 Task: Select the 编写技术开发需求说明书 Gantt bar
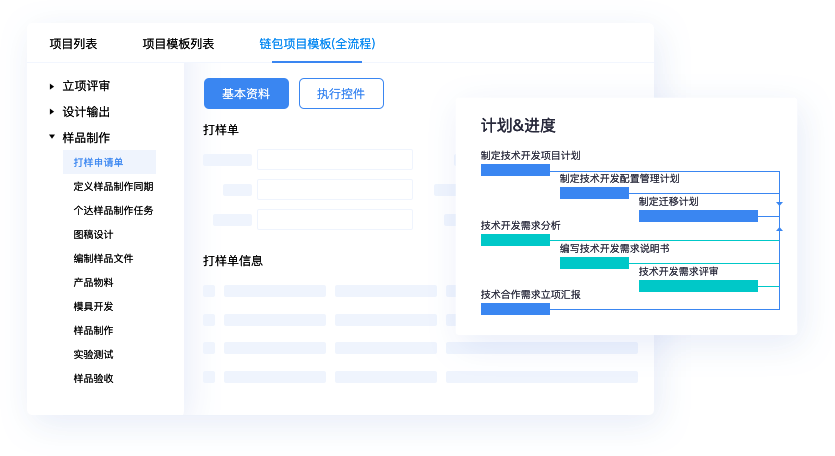point(594,263)
